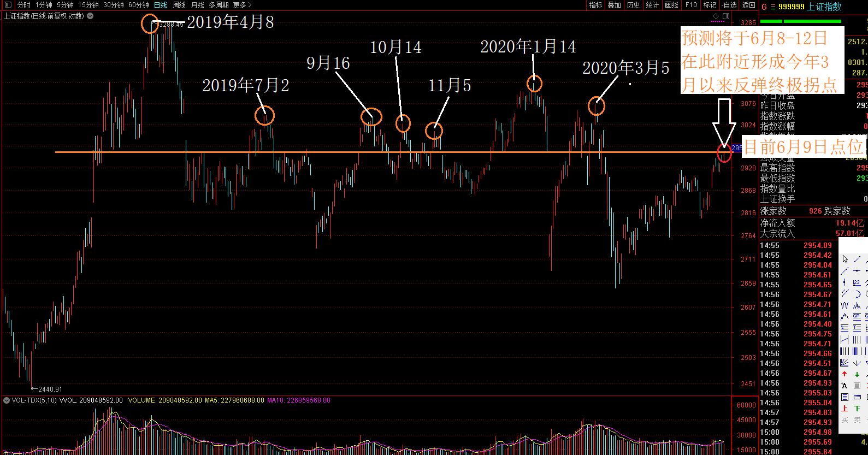Place a green down arrow marker

[857, 374]
